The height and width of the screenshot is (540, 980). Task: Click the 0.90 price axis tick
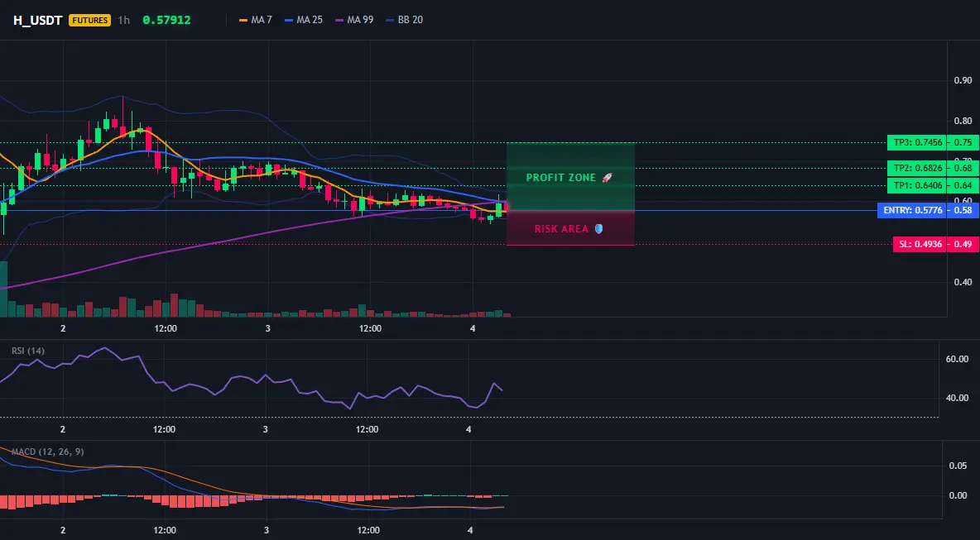click(963, 80)
